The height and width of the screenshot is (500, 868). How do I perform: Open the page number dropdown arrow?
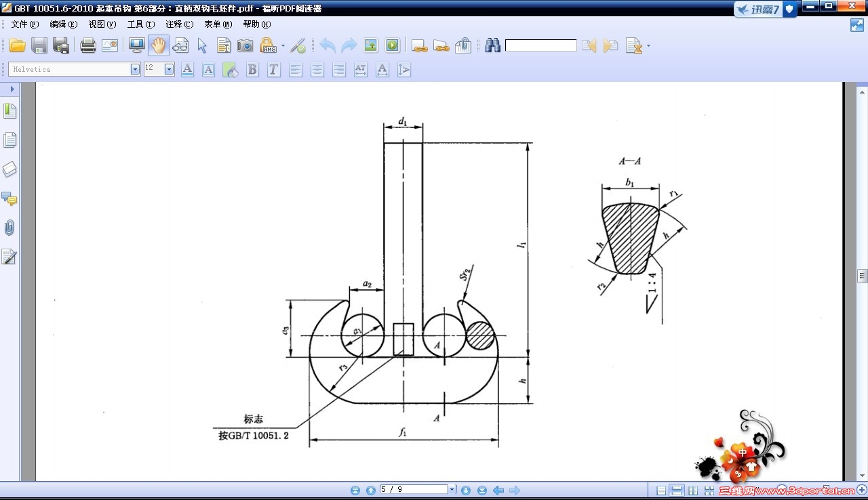tap(452, 489)
